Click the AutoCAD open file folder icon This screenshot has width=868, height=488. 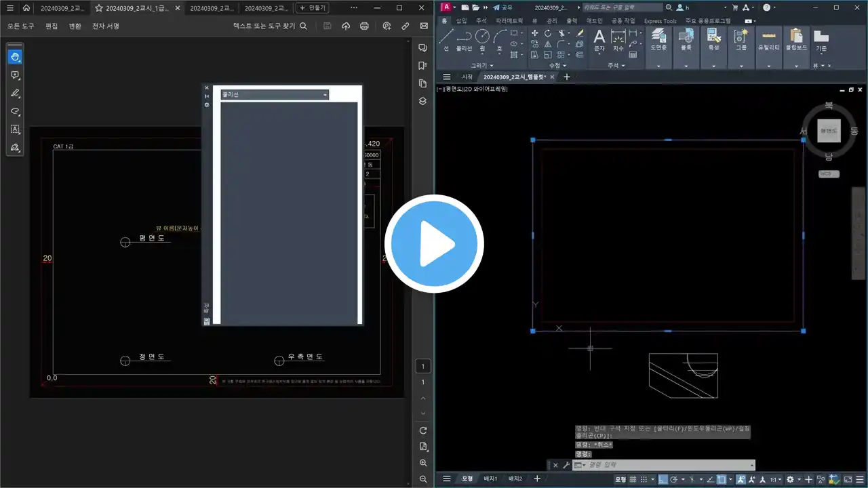[x=476, y=7]
